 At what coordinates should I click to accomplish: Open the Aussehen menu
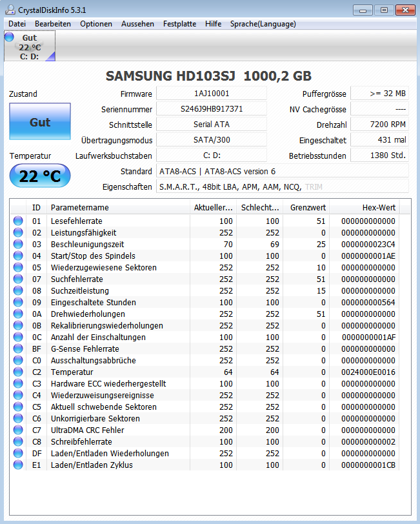pyautogui.click(x=137, y=24)
